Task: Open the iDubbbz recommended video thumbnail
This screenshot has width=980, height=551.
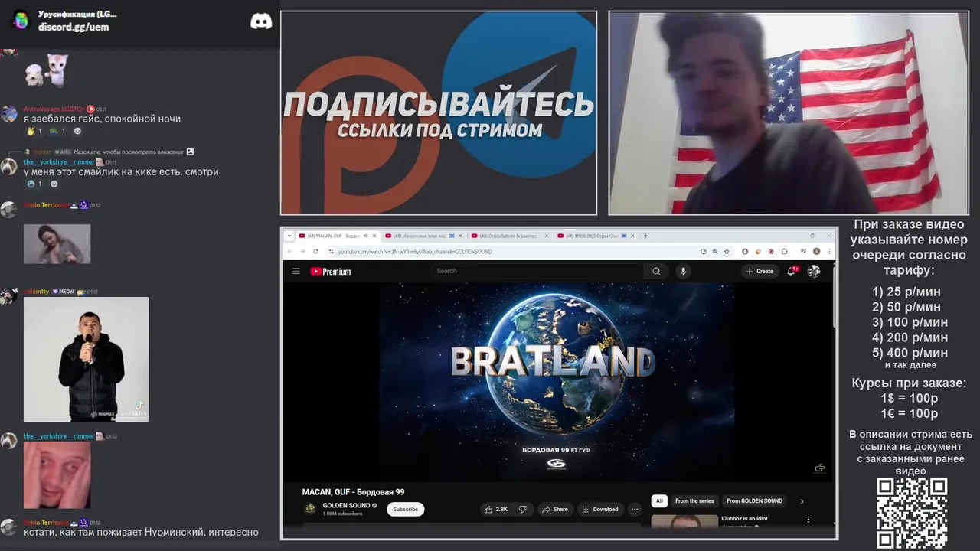Action: (684, 521)
